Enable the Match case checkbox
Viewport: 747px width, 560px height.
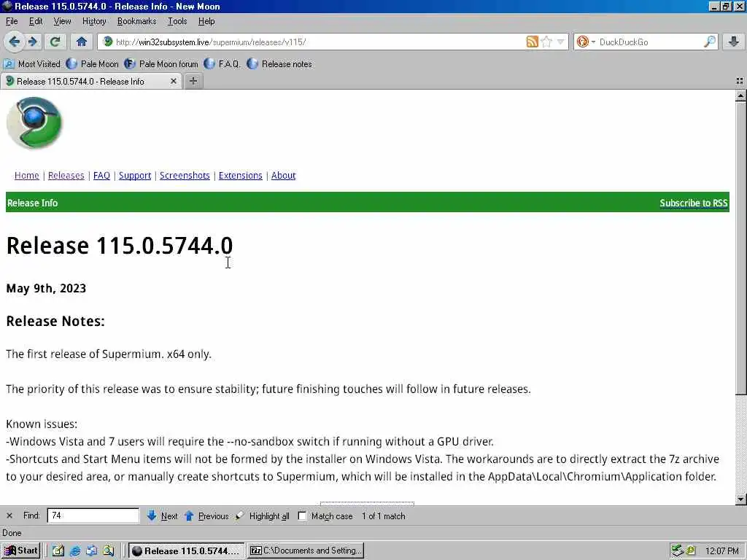click(303, 516)
